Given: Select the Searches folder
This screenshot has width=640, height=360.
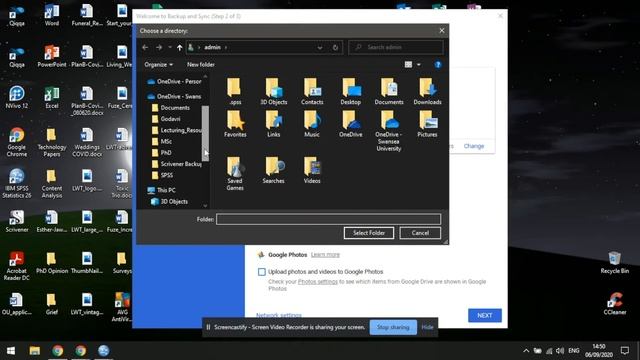Looking at the screenshot, I should coord(273,170).
